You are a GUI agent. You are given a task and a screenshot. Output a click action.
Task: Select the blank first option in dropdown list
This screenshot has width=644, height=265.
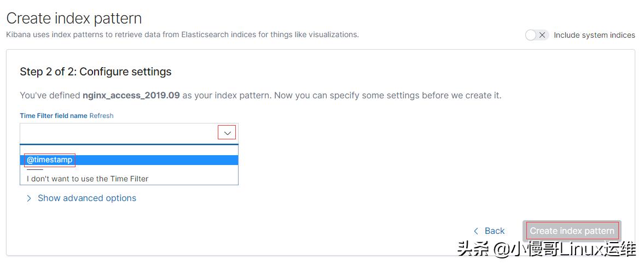[129, 150]
